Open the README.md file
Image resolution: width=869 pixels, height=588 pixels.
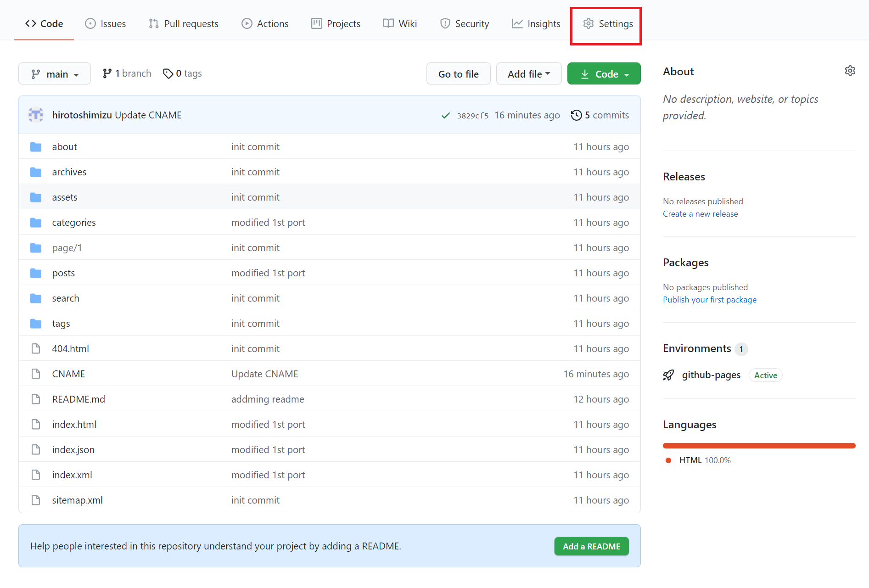click(78, 399)
